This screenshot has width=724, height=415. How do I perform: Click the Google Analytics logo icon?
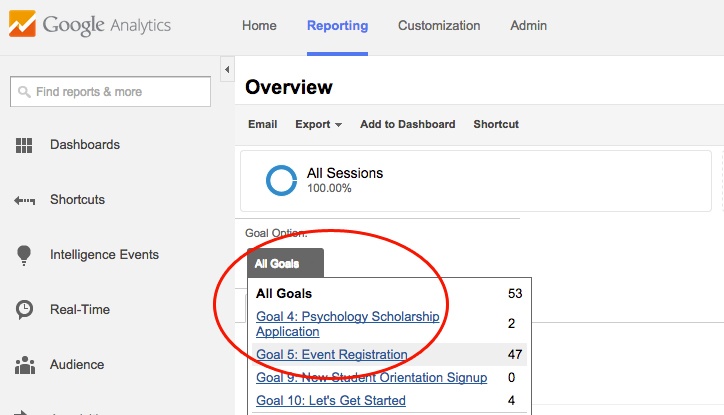pyautogui.click(x=22, y=26)
